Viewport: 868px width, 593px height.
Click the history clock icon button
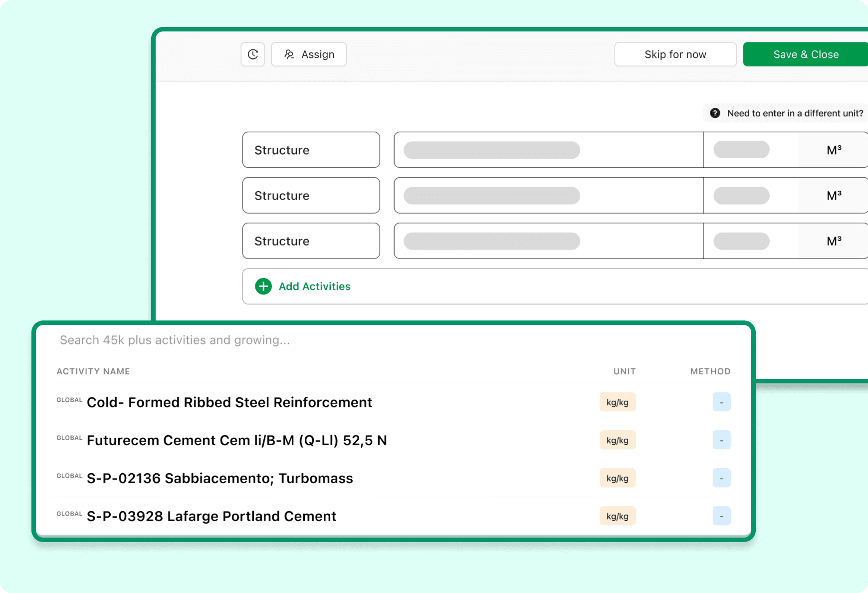click(253, 54)
